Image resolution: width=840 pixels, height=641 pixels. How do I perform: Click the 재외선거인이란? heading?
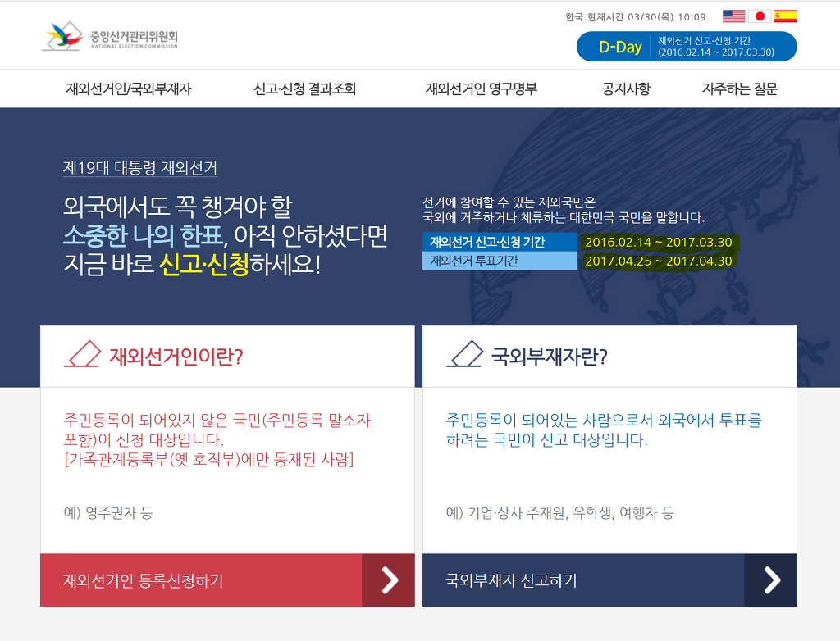(x=176, y=357)
